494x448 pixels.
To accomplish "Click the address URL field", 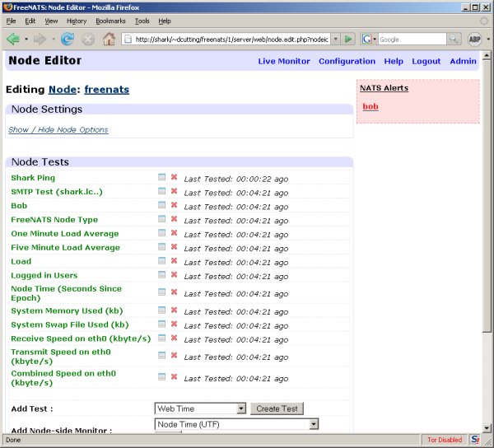I will tap(231, 39).
